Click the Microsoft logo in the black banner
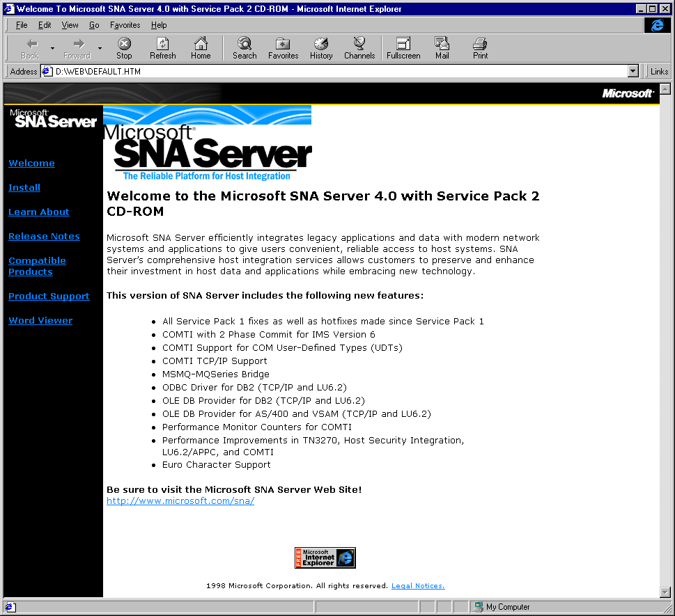675x616 pixels. (628, 93)
